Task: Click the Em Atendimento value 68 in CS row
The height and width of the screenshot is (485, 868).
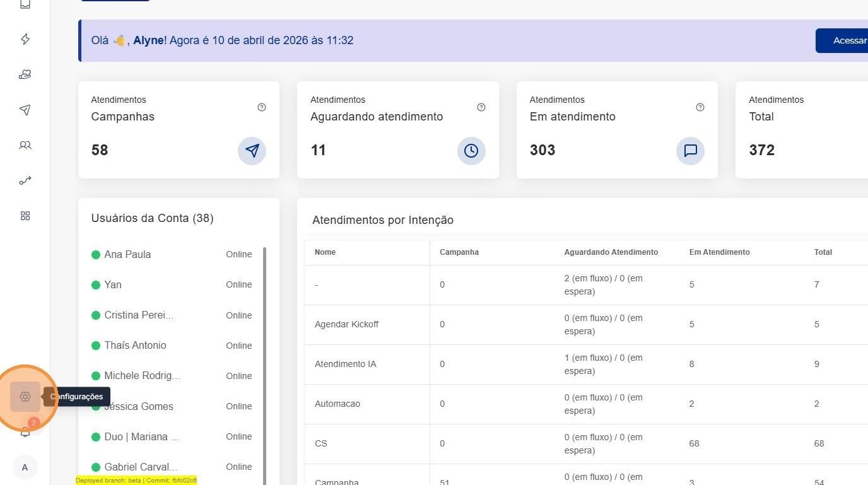Action: click(694, 443)
